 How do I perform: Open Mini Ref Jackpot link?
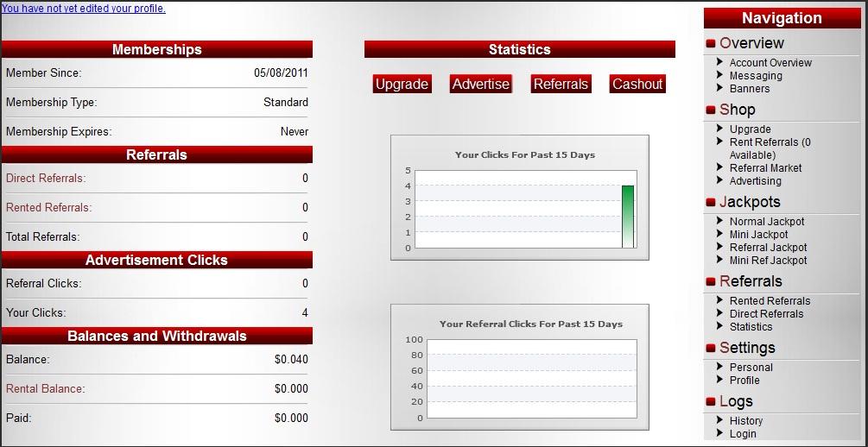pos(768,260)
